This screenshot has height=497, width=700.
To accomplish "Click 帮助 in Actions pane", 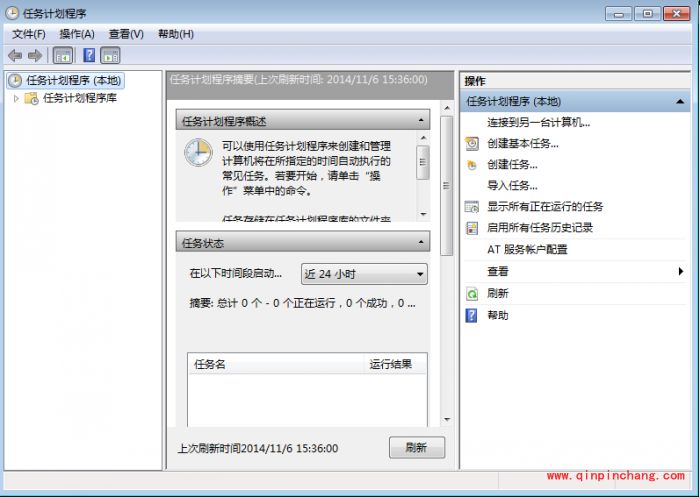I will [498, 315].
